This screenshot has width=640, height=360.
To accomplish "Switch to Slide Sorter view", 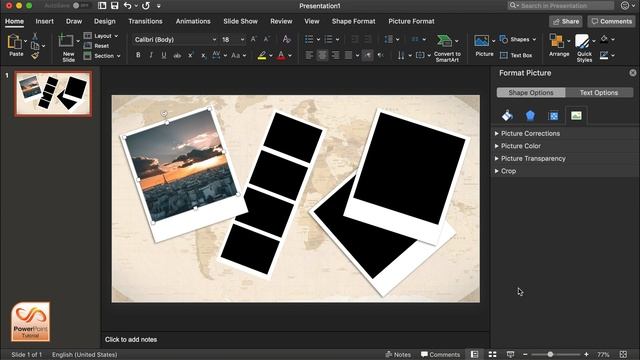I will click(492, 354).
